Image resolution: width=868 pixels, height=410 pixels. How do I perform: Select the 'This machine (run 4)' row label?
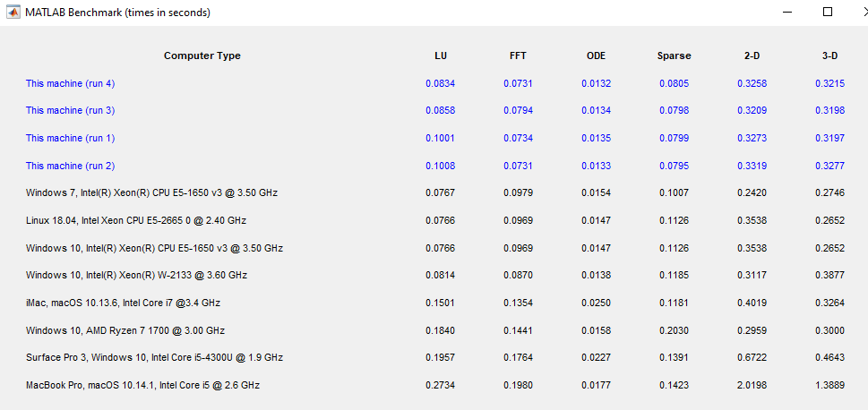[70, 83]
